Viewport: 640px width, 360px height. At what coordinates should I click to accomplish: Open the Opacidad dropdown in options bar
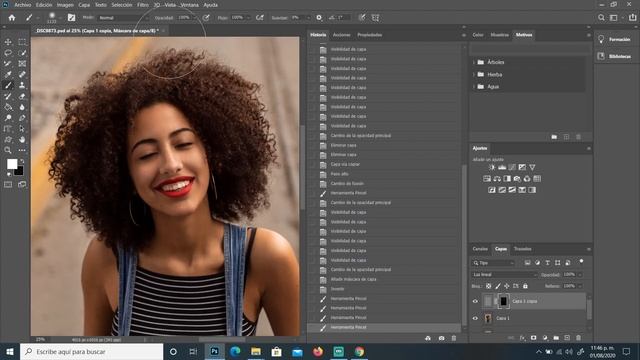[194, 18]
